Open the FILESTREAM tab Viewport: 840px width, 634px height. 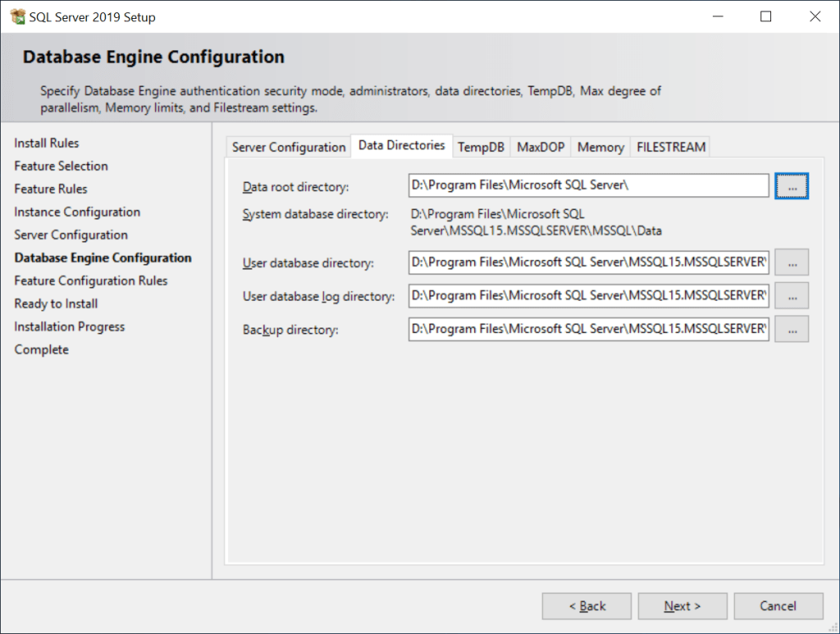pos(671,147)
